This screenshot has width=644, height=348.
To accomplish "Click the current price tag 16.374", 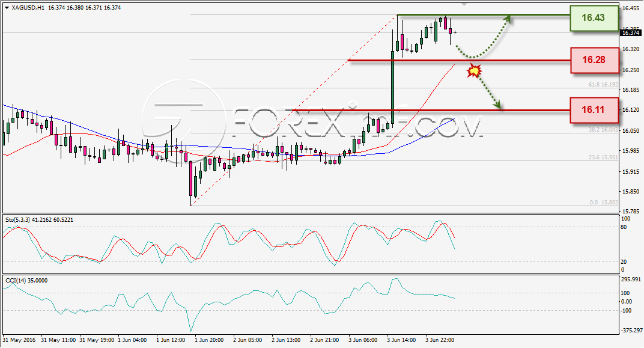I will point(630,33).
